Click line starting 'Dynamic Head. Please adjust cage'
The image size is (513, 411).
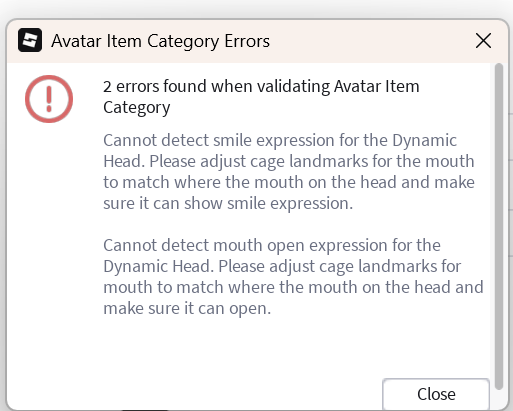(282, 266)
